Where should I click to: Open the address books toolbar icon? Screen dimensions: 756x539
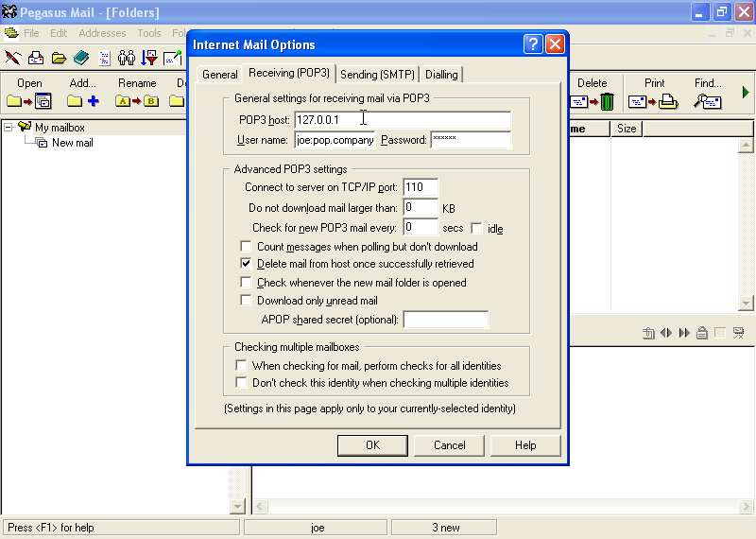coord(81,58)
